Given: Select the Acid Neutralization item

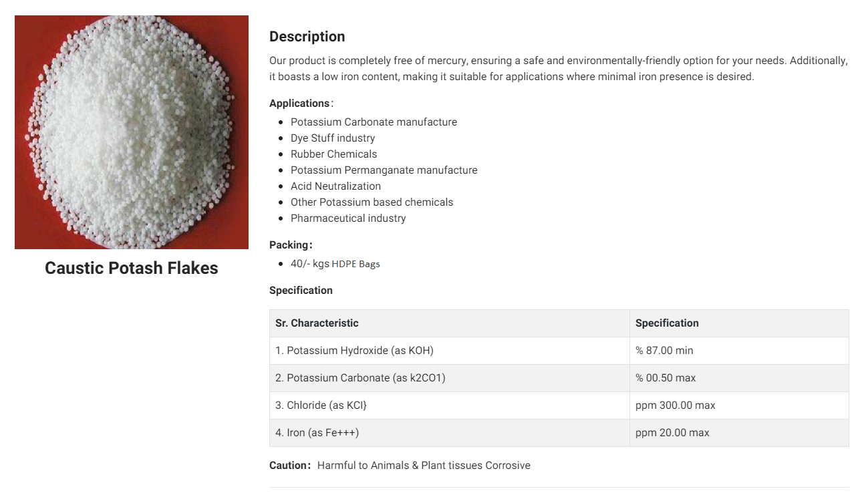Looking at the screenshot, I should (336, 186).
